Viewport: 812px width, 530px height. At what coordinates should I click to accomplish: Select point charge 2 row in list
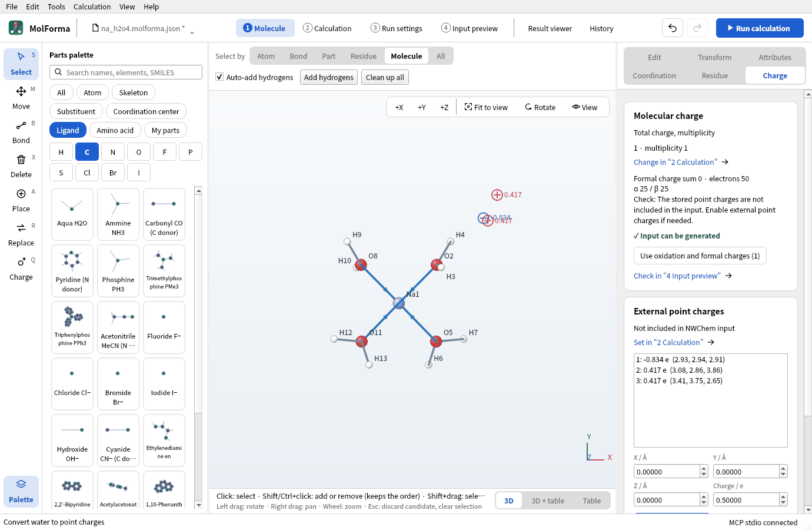click(710, 370)
